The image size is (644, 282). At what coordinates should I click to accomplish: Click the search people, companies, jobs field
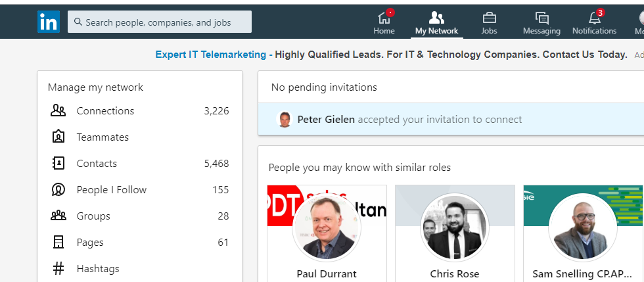pyautogui.click(x=160, y=22)
